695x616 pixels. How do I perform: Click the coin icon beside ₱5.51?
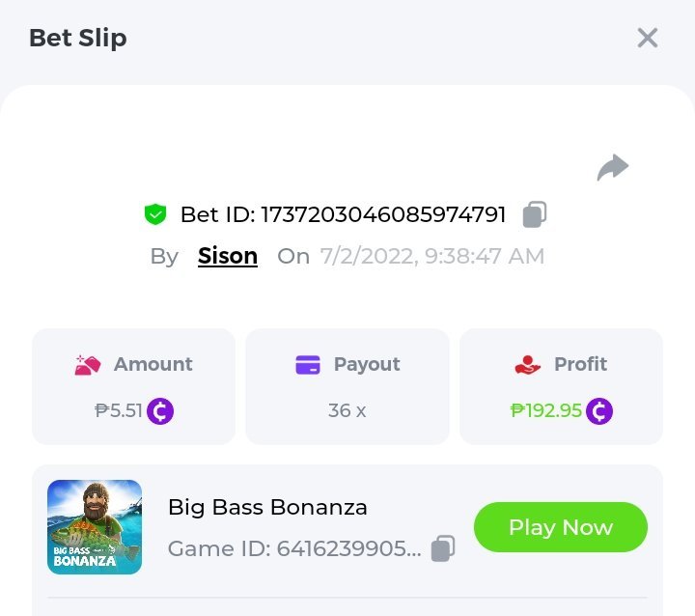pyautogui.click(x=160, y=411)
